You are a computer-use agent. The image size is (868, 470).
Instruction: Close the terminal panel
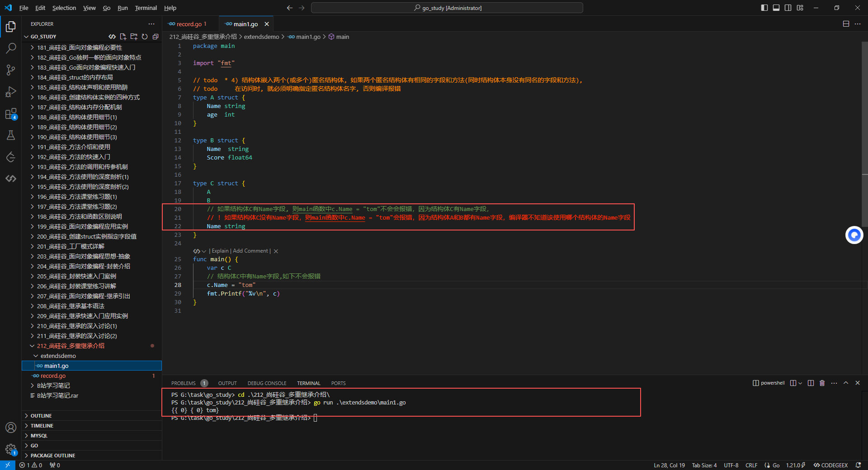[858, 383]
